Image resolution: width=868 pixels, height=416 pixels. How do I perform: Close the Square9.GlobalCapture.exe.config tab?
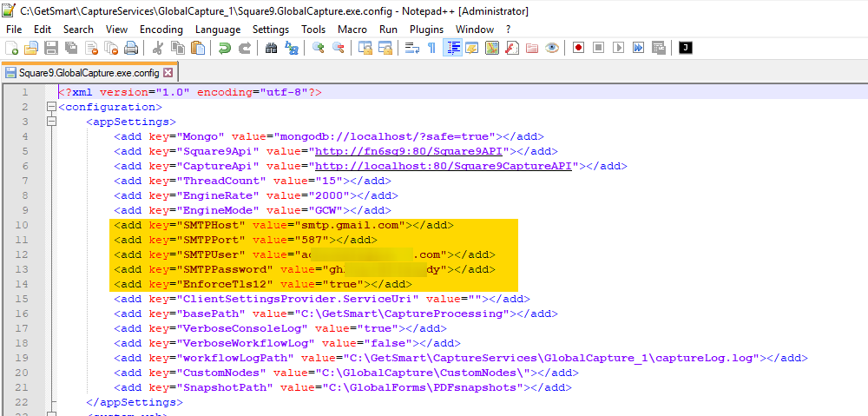[x=168, y=73]
